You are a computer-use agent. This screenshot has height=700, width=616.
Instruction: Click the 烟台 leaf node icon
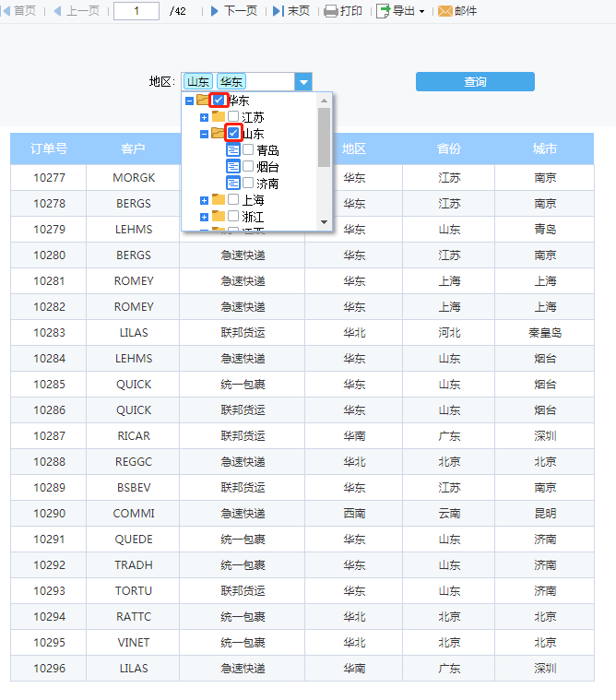(x=233, y=166)
